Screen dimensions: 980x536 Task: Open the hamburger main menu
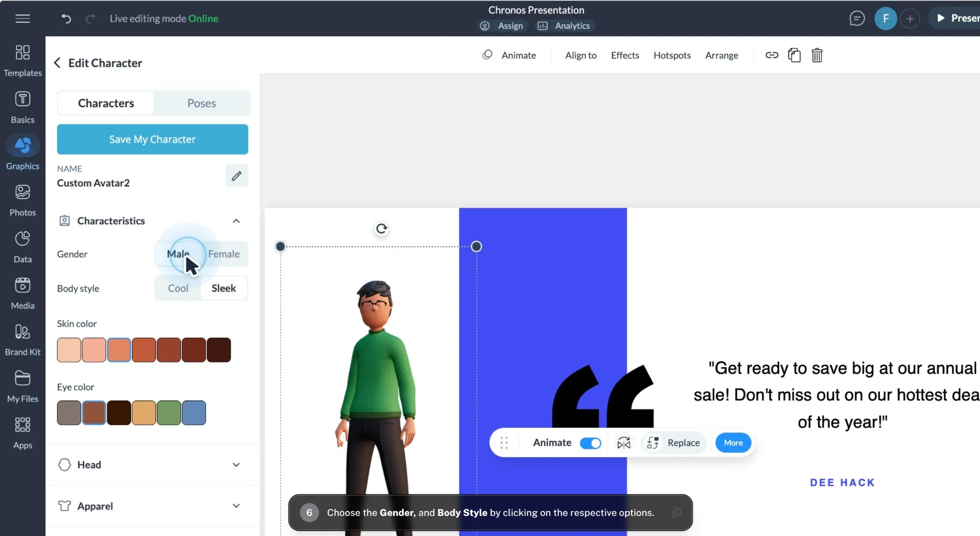pos(22,19)
